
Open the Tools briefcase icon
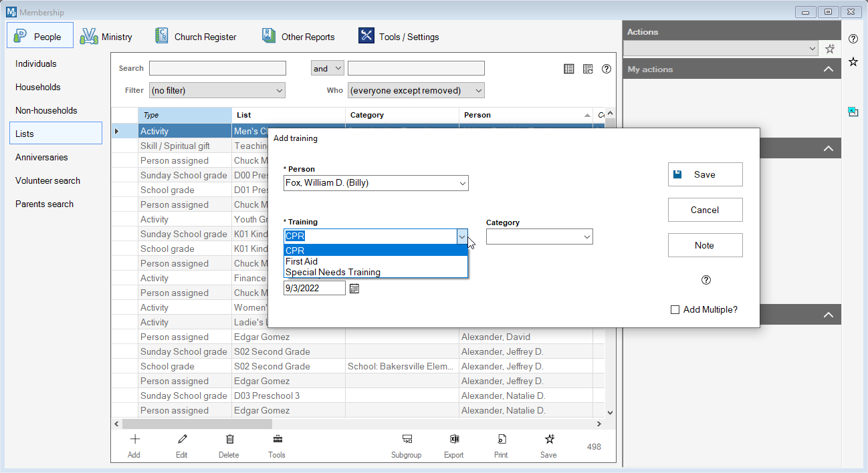[x=277, y=440]
